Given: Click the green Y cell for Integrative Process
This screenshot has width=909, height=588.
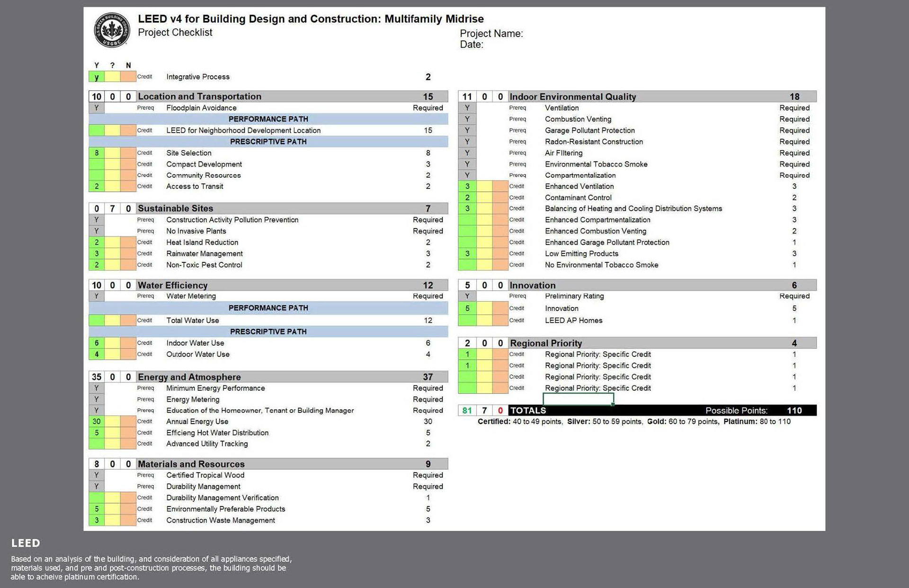Looking at the screenshot, I should (97, 77).
